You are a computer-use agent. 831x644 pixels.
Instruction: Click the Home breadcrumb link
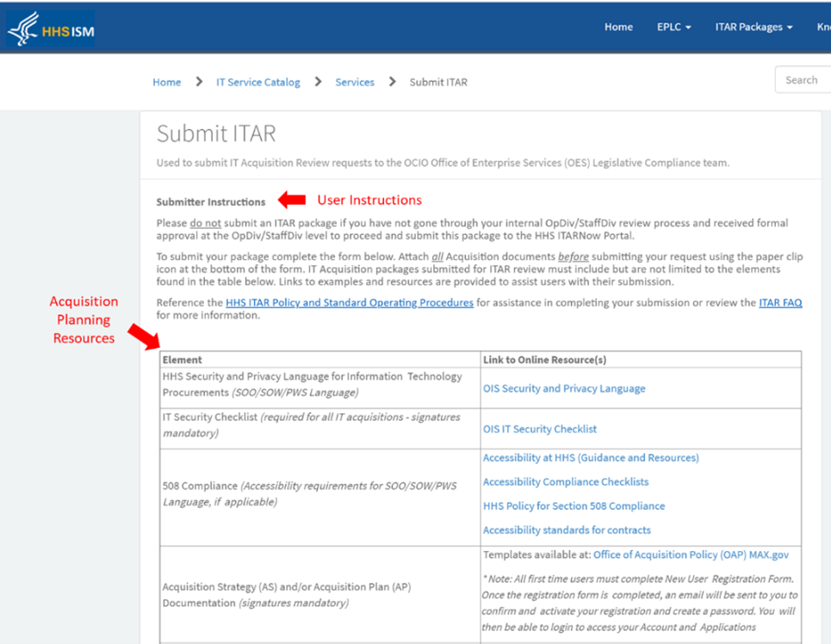point(166,82)
